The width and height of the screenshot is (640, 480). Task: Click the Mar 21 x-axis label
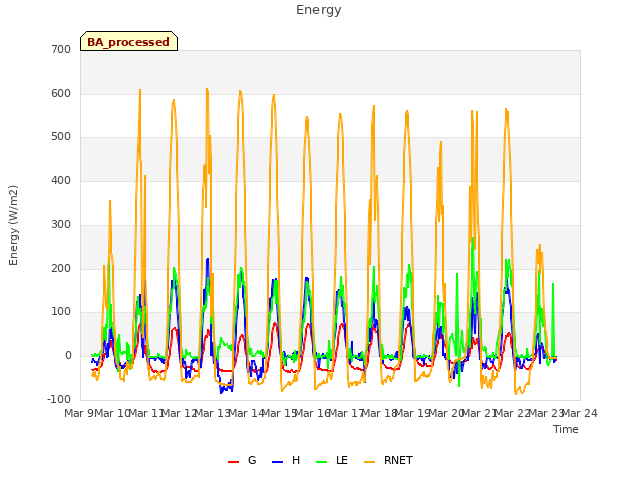click(x=480, y=413)
